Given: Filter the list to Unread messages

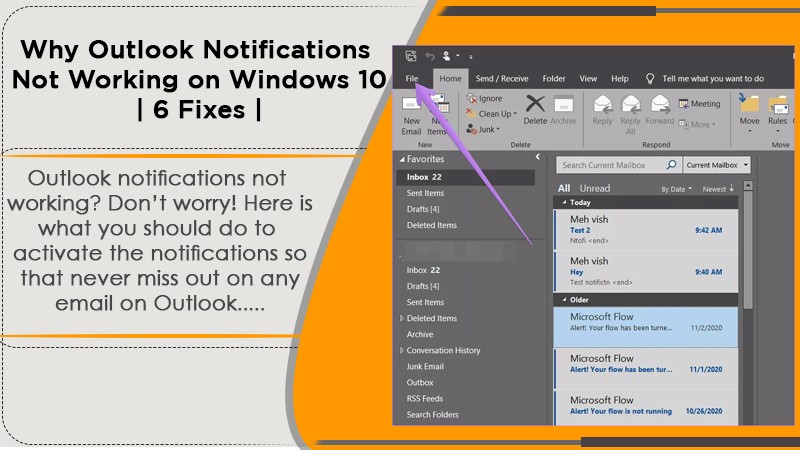Looking at the screenshot, I should [x=594, y=188].
